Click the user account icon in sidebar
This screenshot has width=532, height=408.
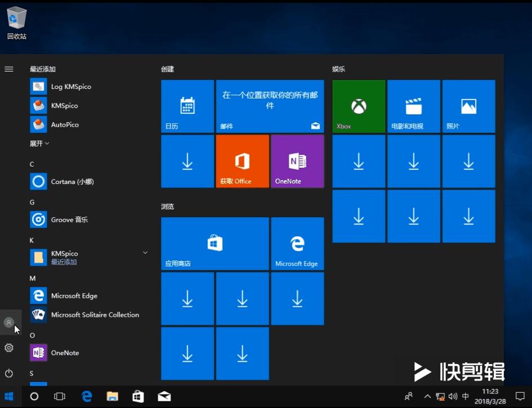(9, 322)
